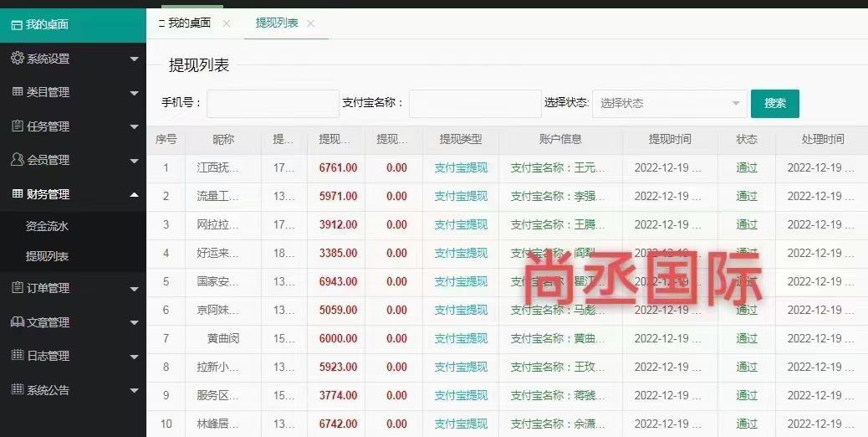Click the 支付宝名称 input field
Viewport: 868px width, 437px height.
pyautogui.click(x=475, y=104)
